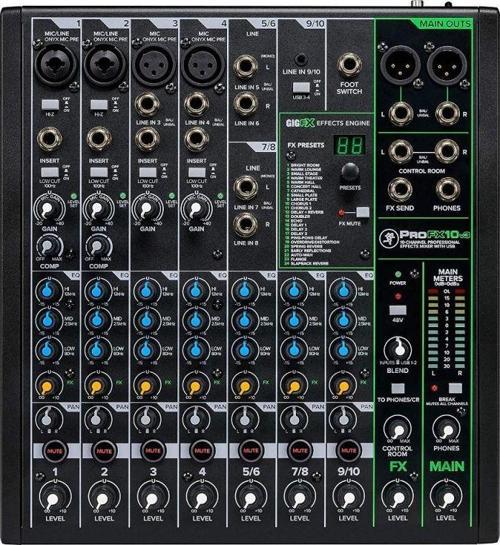
Task: Click the channel 1 yellow FX send knob
Action: click(48, 385)
